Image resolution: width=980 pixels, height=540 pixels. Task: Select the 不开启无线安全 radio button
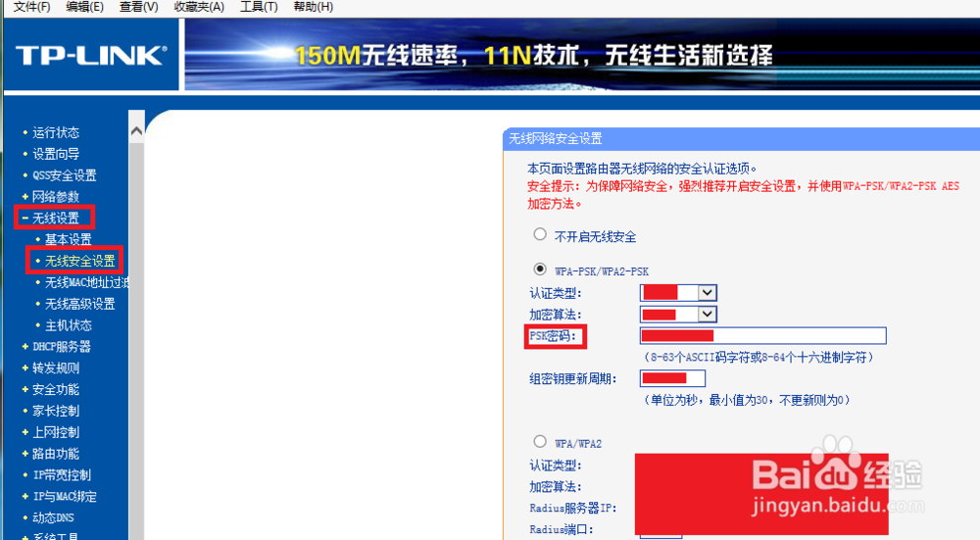(540, 234)
